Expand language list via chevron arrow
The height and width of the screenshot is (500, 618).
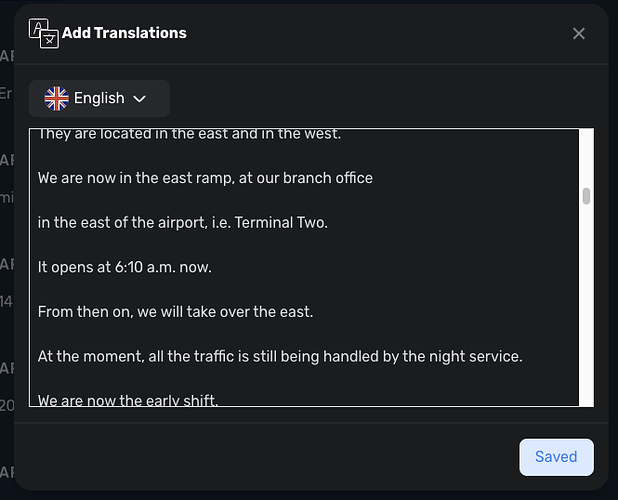coord(140,99)
